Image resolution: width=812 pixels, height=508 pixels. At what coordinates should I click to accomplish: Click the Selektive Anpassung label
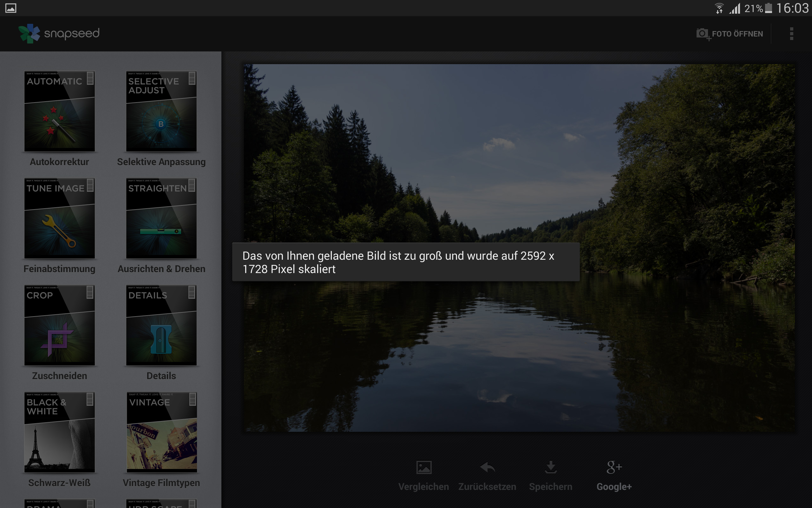161,162
